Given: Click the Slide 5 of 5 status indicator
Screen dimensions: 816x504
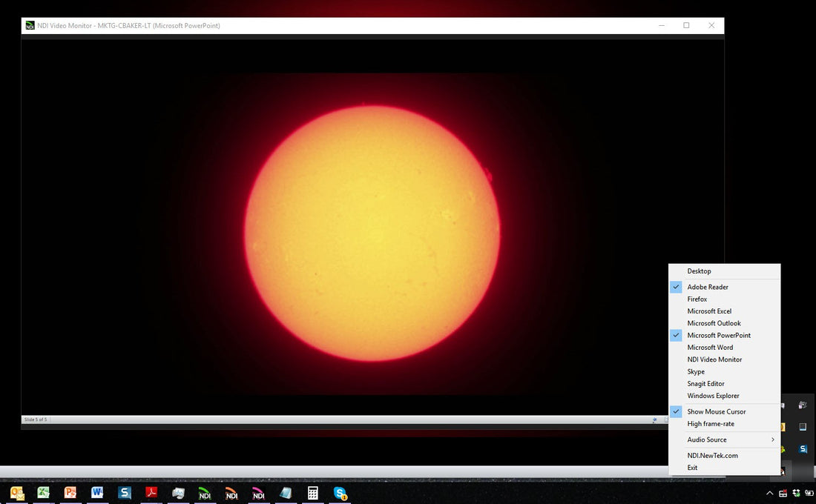Looking at the screenshot, I should point(36,420).
